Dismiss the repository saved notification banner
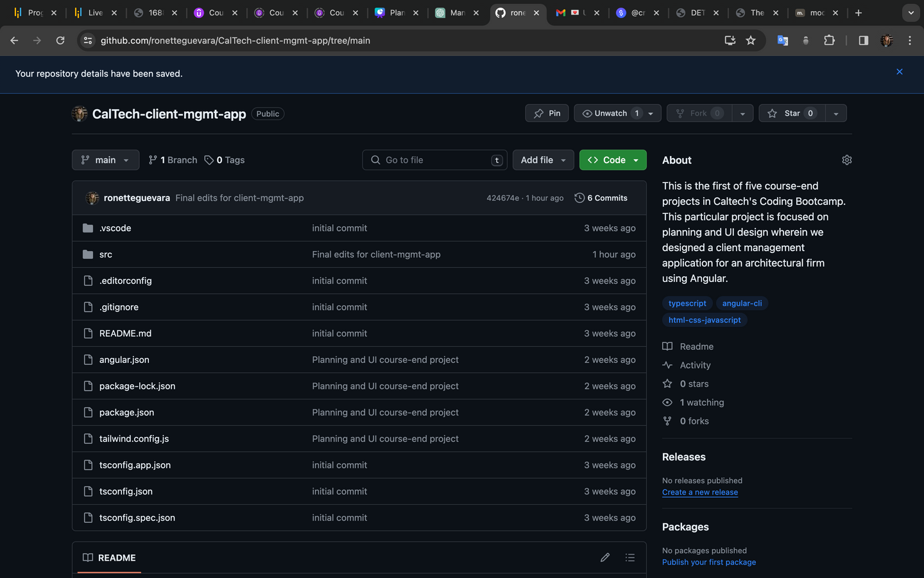 899,72
